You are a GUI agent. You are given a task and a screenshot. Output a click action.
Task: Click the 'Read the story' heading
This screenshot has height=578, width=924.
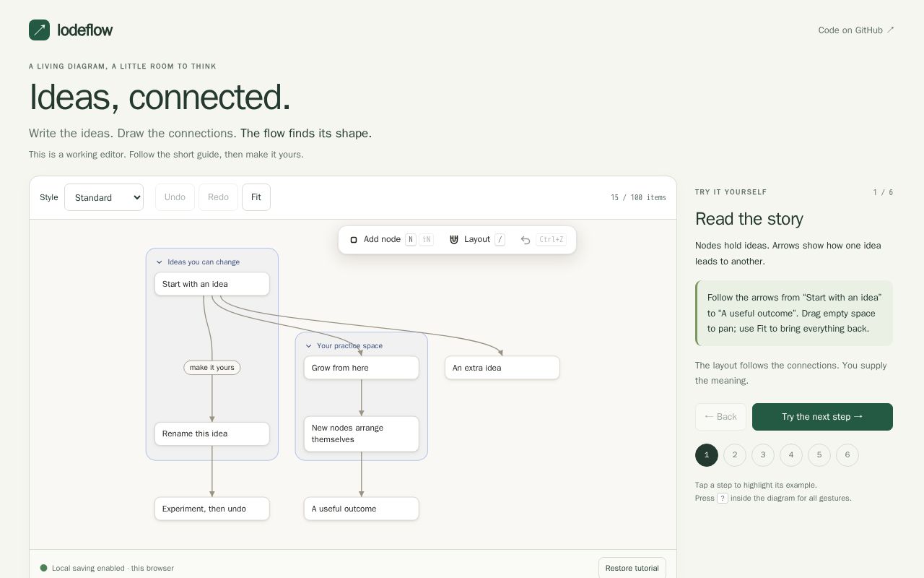point(749,219)
